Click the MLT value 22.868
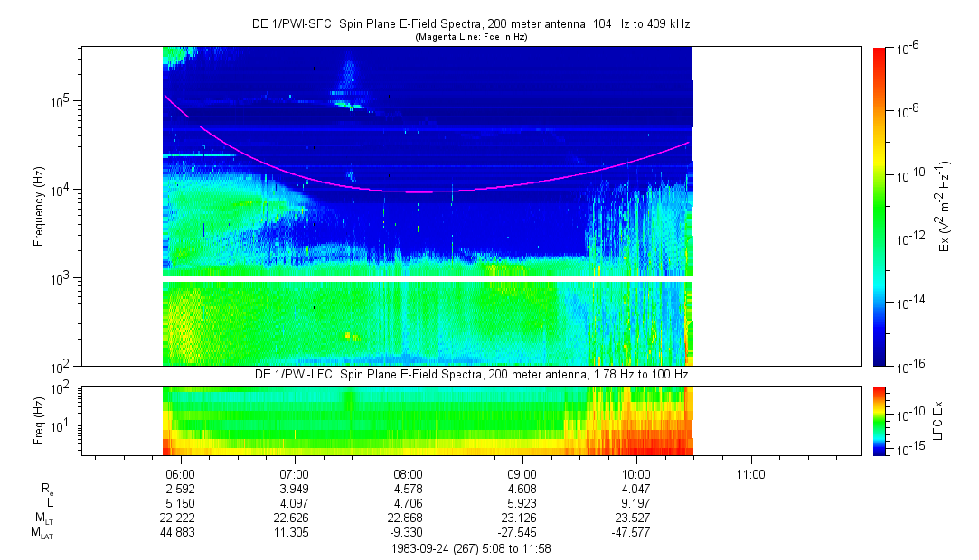The image size is (979, 560). pos(406,518)
